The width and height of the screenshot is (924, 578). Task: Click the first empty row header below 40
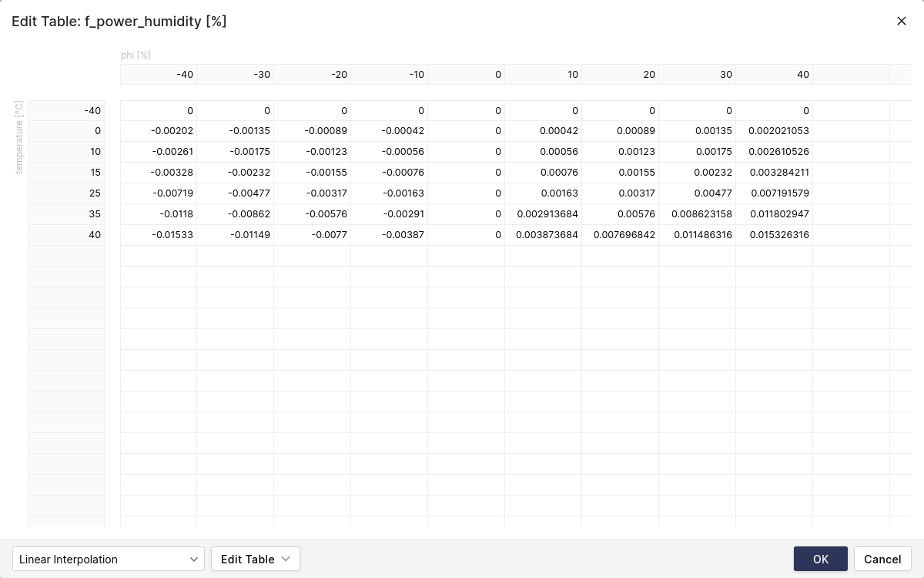[66, 256]
